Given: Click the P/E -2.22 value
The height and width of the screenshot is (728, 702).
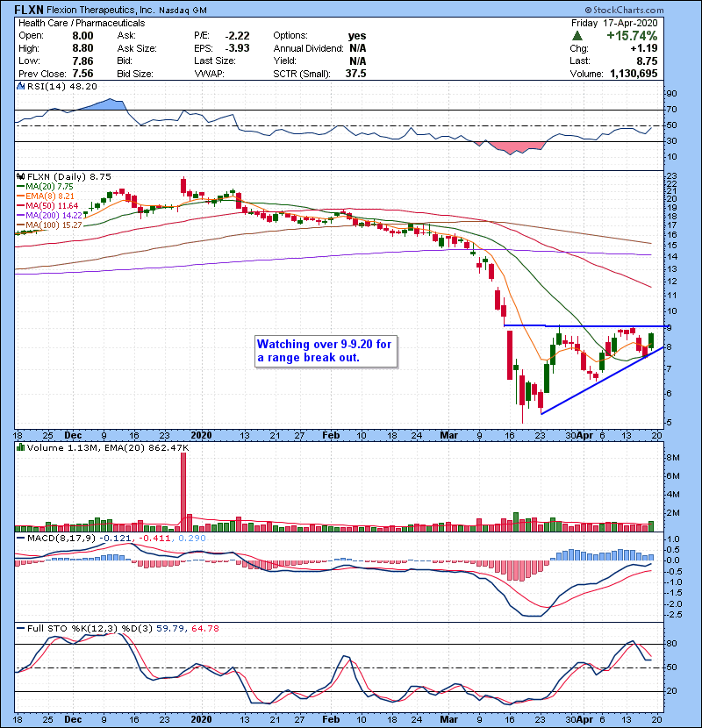Looking at the screenshot, I should tap(238, 36).
